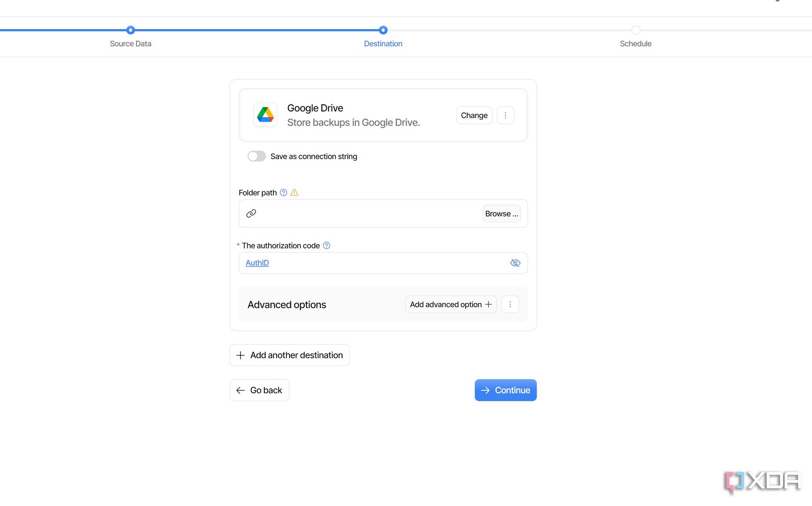
Task: Click the 'Folder path' label
Action: coord(258,193)
